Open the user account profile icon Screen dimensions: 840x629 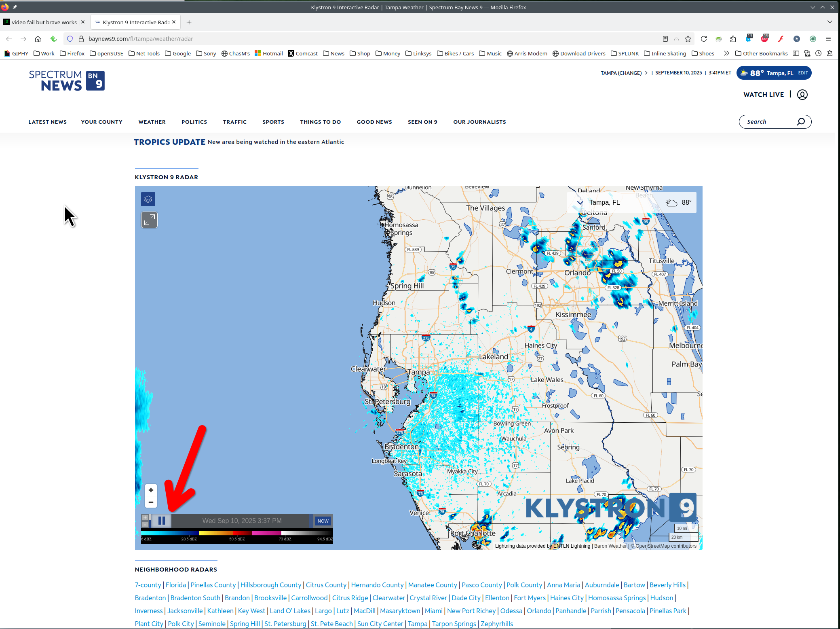click(802, 95)
